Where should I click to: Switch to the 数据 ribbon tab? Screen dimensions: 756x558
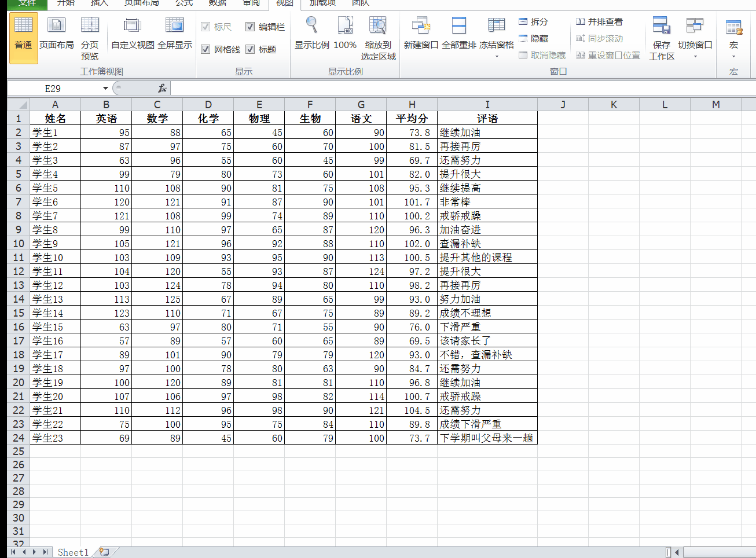click(218, 3)
